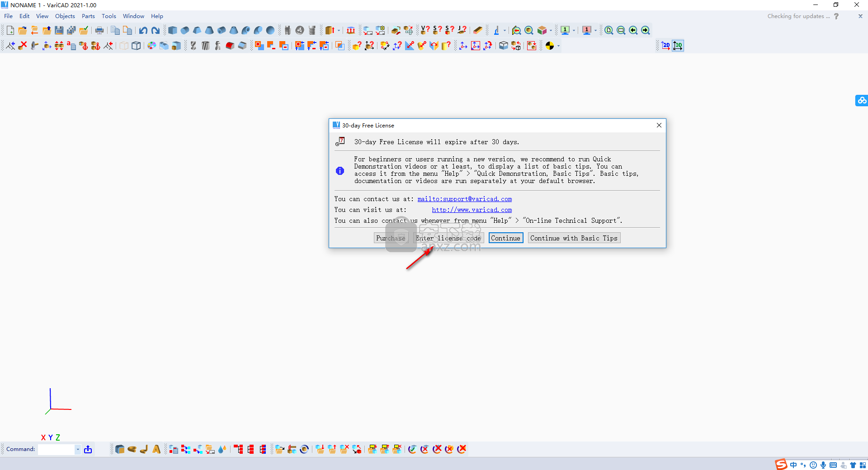Click the Print icon
868x470 pixels.
click(99, 30)
